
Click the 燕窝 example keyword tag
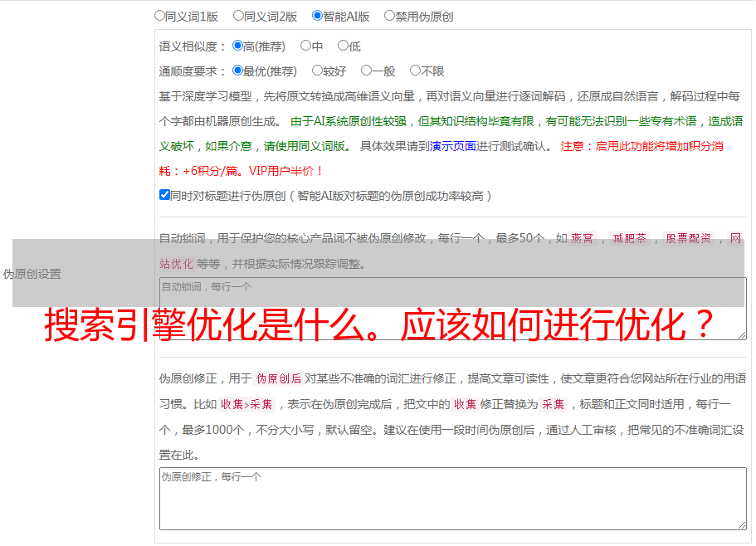tap(582, 238)
